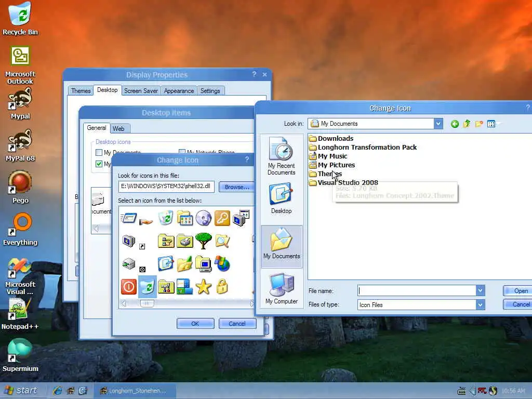The width and height of the screenshot is (532, 399).
Task: Select the folder with magnifier search icon
Action: tap(222, 241)
